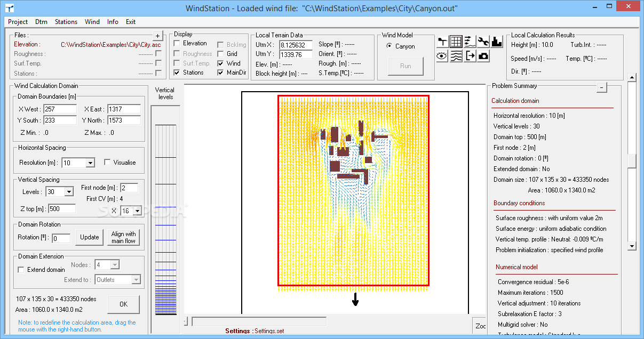Open the wind profile arrows tool
Viewport: 644px width, 339px height.
point(470,42)
